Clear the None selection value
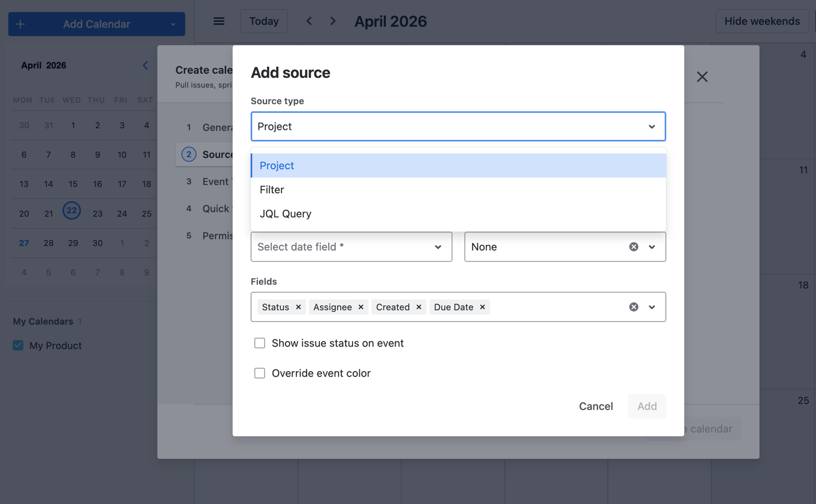This screenshot has height=504, width=816. tap(633, 247)
